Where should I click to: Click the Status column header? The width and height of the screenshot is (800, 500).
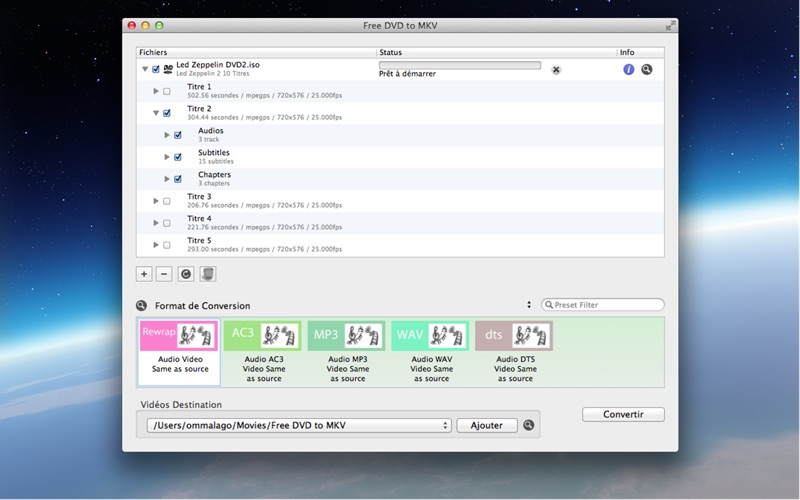(x=496, y=52)
